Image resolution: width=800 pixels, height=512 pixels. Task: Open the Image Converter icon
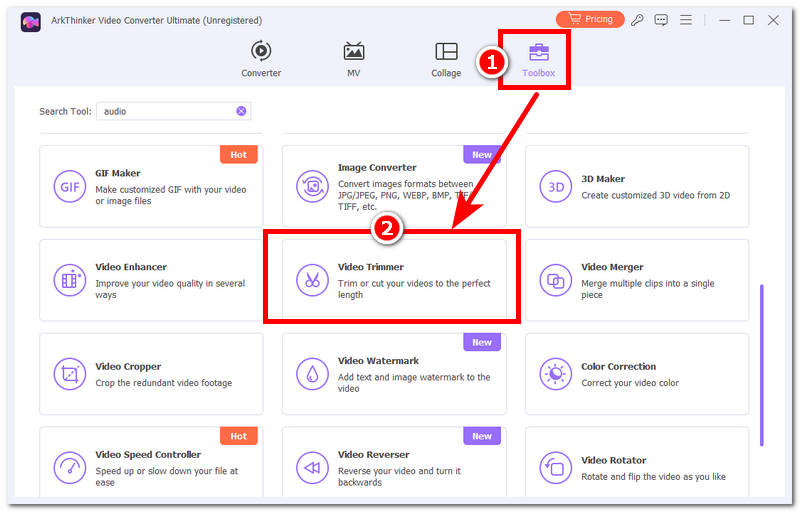(x=312, y=187)
